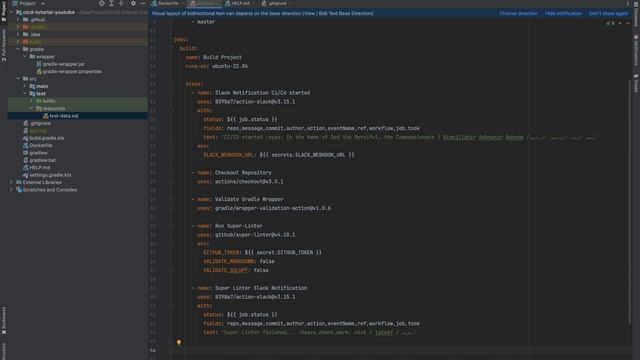Expand the .idea folder
The image size is (640, 360).
click(18, 34)
